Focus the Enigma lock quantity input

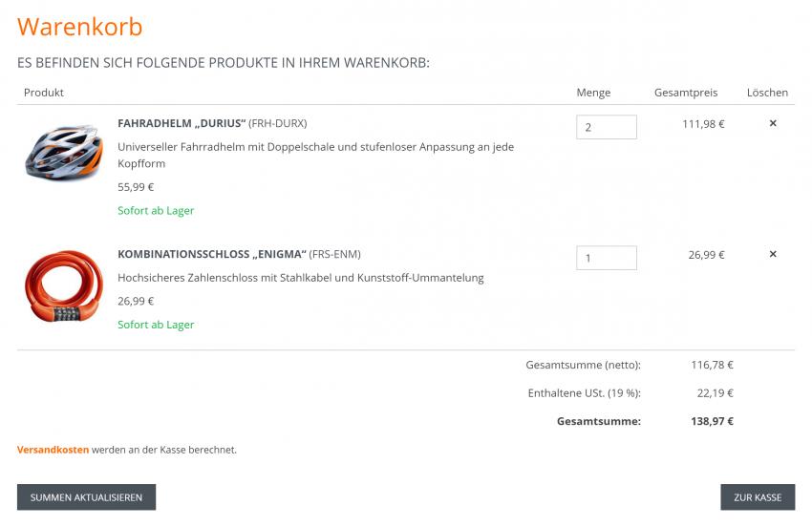click(x=606, y=258)
